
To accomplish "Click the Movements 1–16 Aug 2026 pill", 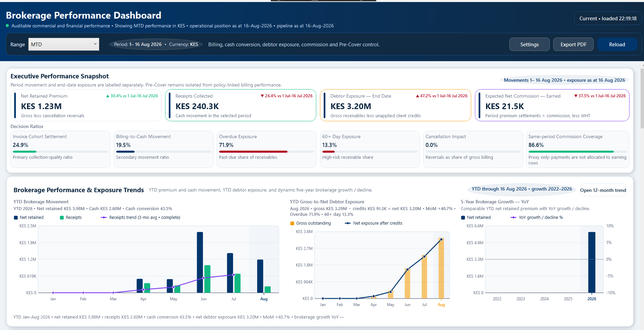I will click(564, 80).
